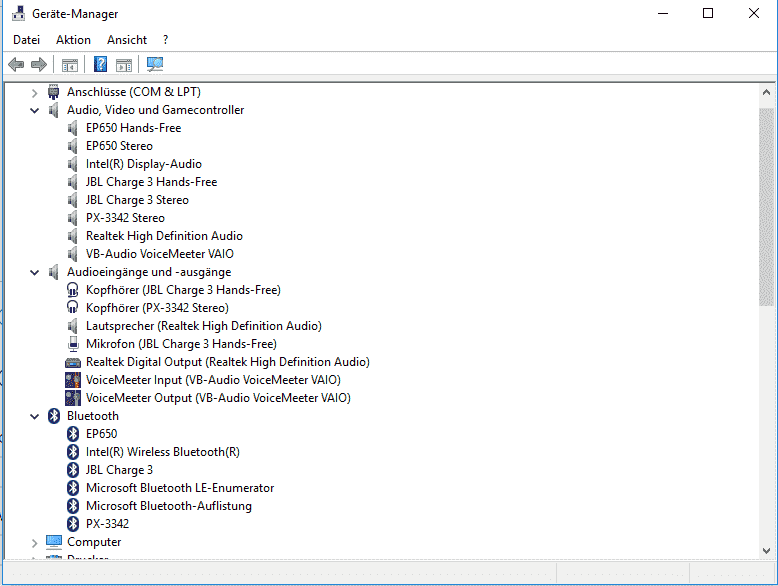778x586 pixels.
Task: Collapse the Bluetooth node
Action: pyautogui.click(x=34, y=416)
